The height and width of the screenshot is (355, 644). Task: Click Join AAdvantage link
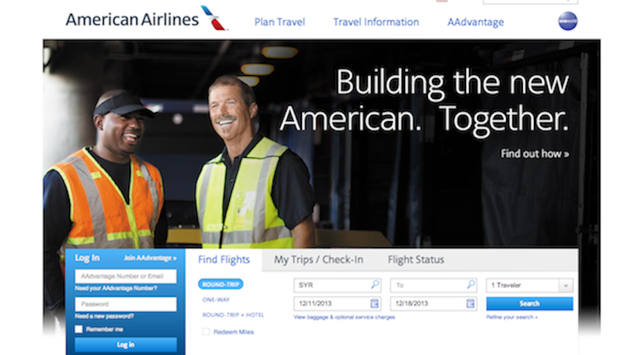[x=150, y=258]
